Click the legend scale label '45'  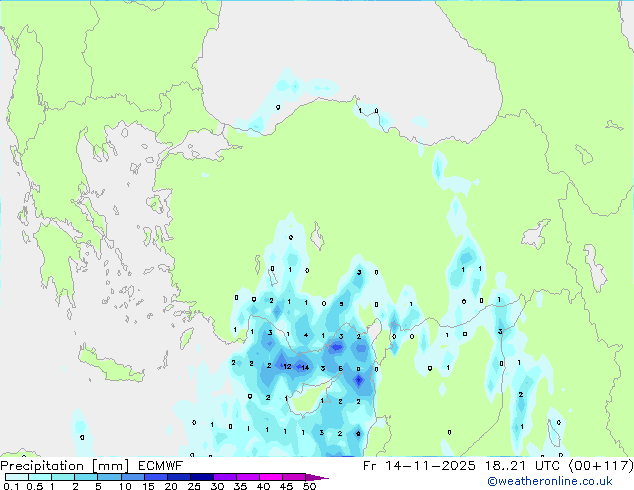(286, 486)
